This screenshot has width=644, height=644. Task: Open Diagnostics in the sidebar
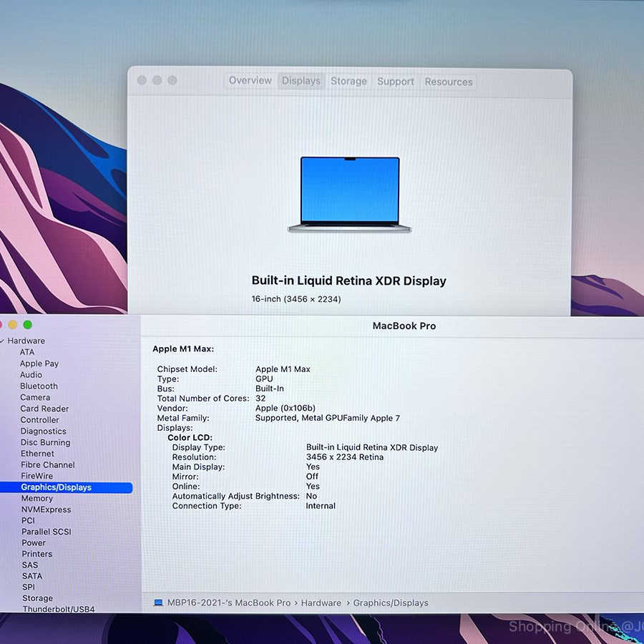click(44, 431)
